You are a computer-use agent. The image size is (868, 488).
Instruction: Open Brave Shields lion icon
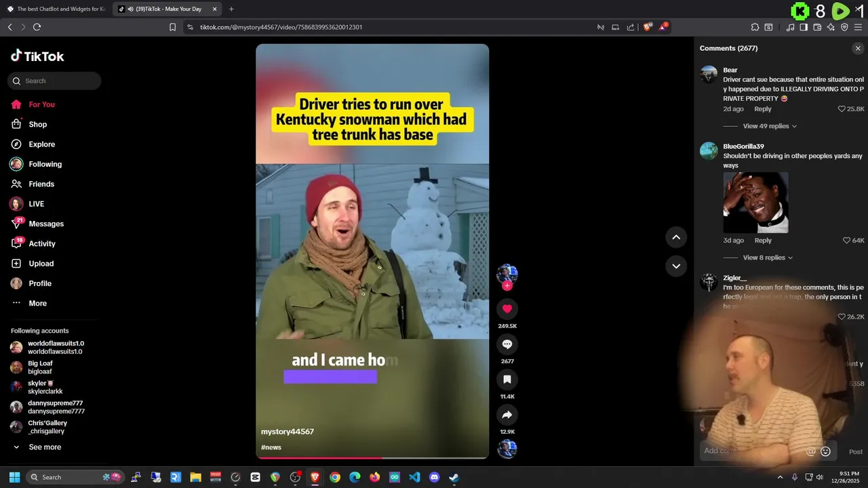[x=647, y=27]
